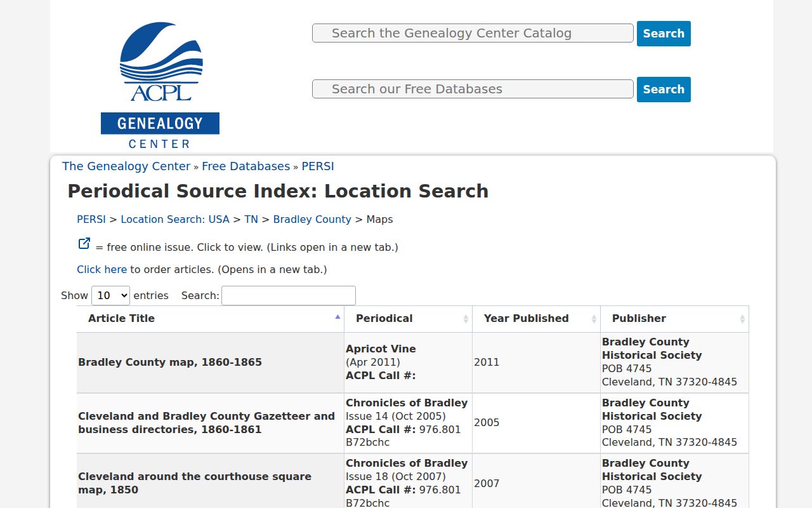Click Periodical Source Index: Location Search heading
Viewport: 812px width, 508px height.
278,191
